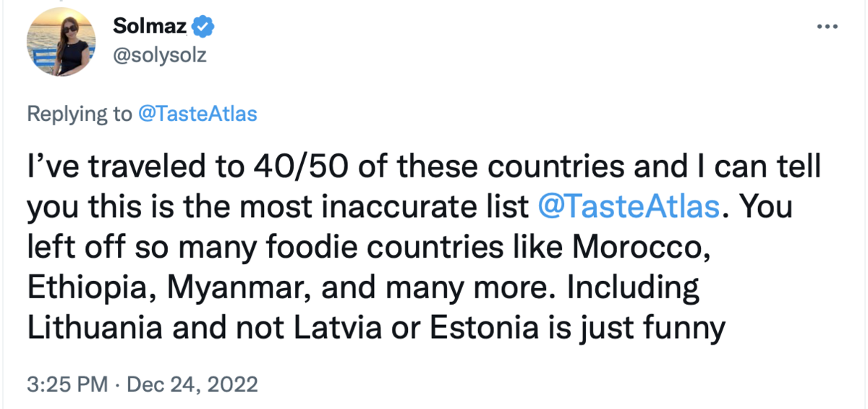
Task: Open the three-dot more options menu
Action: (x=827, y=27)
